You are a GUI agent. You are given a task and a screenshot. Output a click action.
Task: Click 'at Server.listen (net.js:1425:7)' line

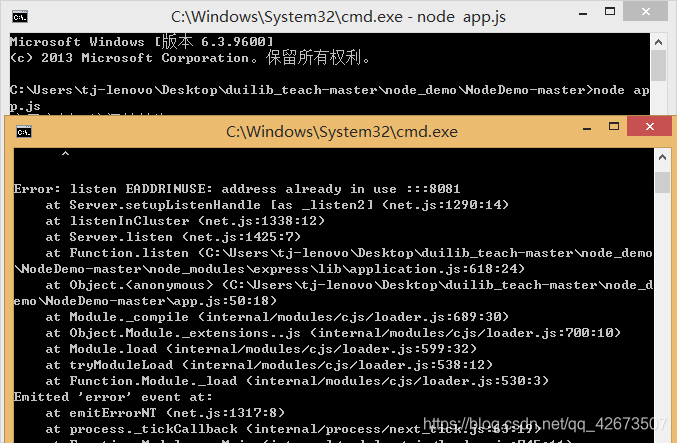[173, 237]
